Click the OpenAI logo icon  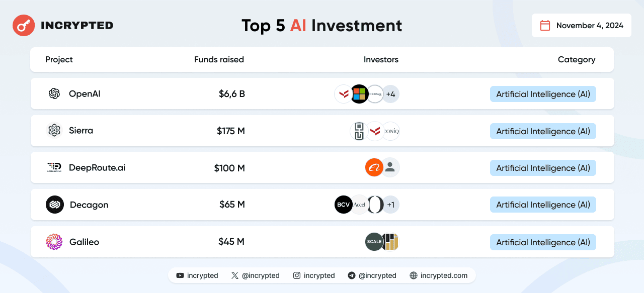click(54, 93)
